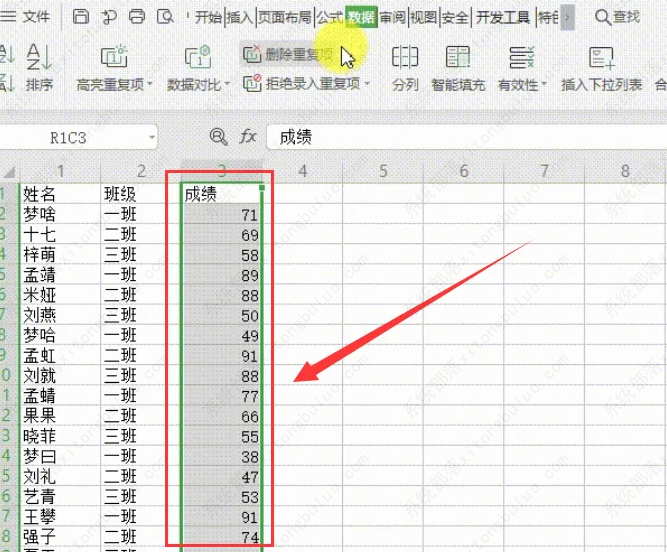Screen dimensions: 667x552
Task: Click the 拒绝录入重复项 icon
Action: click(252, 83)
